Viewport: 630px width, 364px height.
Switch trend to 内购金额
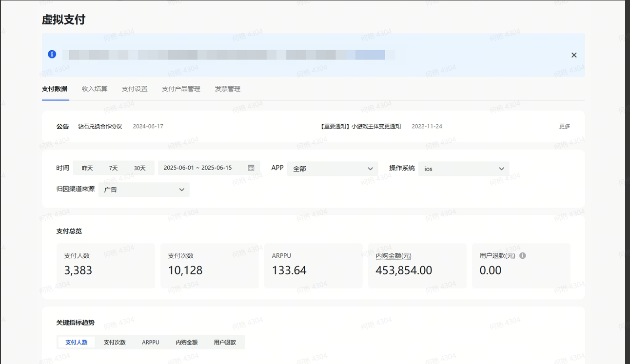click(x=187, y=343)
